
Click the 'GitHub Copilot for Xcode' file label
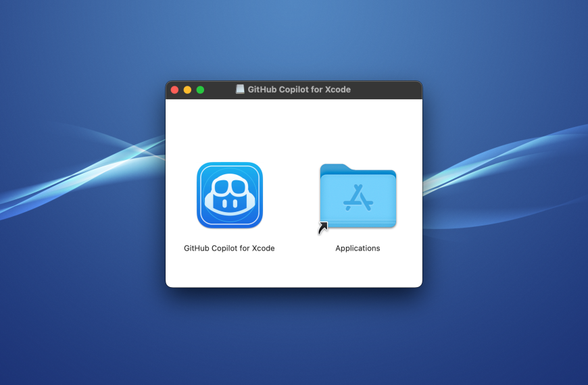[229, 248]
